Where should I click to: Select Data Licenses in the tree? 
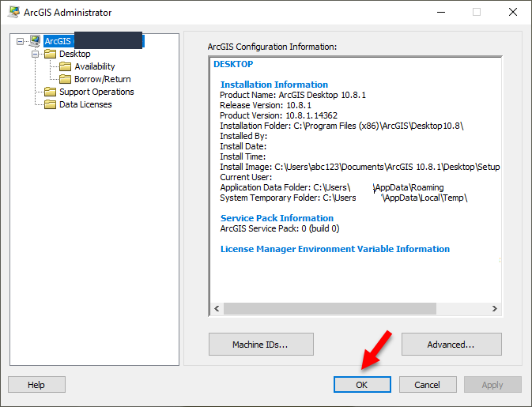coord(85,104)
